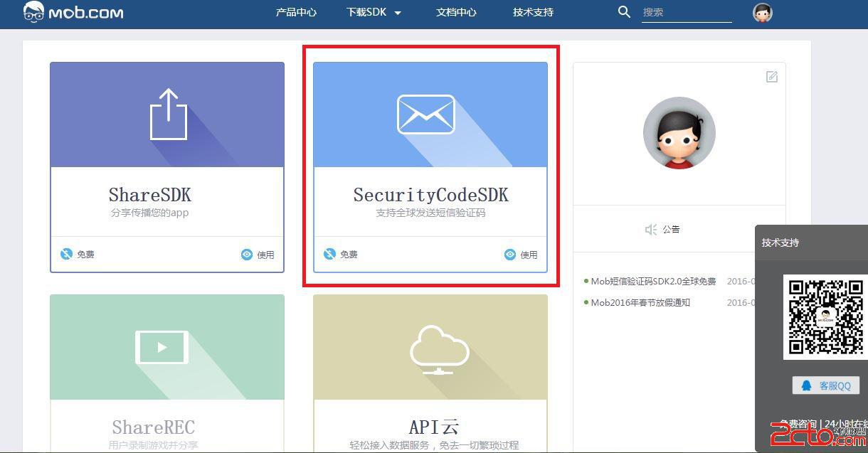The height and width of the screenshot is (453, 868).
Task: Click the ShareSDK 免费 icon
Action: pos(66,254)
